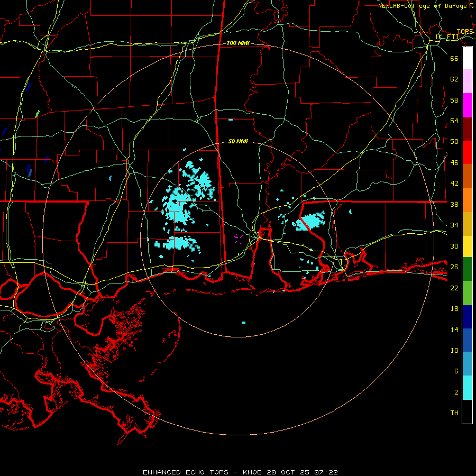476x476 pixels.
Task: Click the '66' legend value
Action: (454, 58)
